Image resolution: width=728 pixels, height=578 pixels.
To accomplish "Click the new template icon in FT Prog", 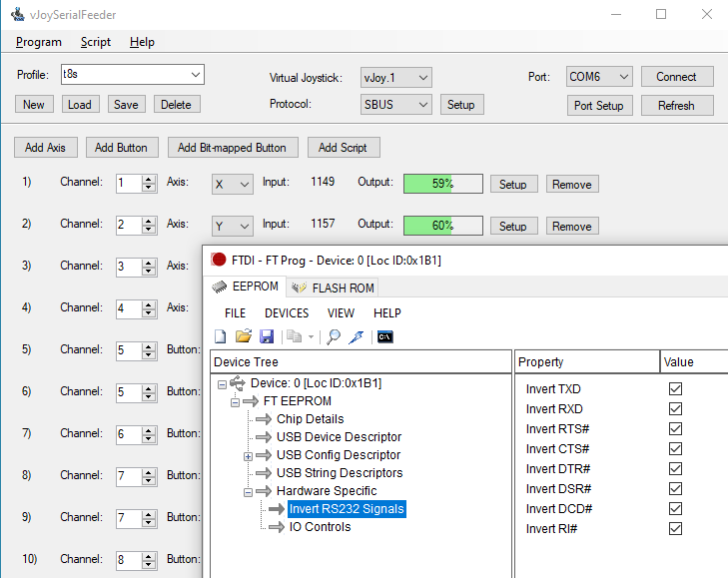I will point(221,336).
